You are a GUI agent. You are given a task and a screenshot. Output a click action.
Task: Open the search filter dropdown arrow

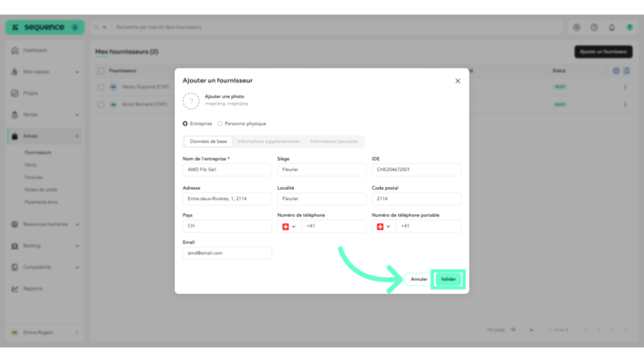pos(104,27)
